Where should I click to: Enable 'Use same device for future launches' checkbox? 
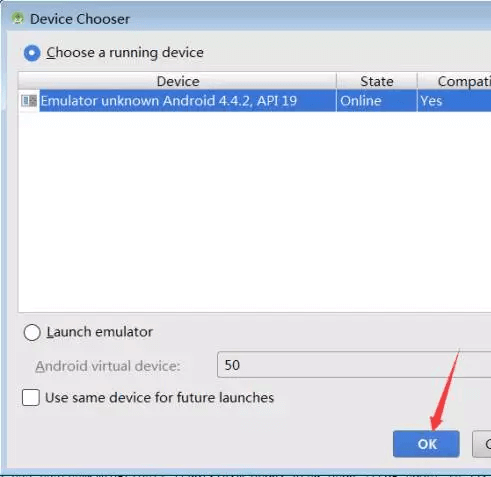tap(31, 397)
